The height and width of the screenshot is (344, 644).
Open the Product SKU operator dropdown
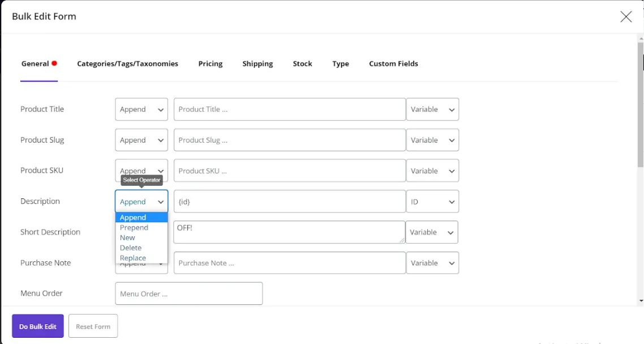[x=141, y=171]
